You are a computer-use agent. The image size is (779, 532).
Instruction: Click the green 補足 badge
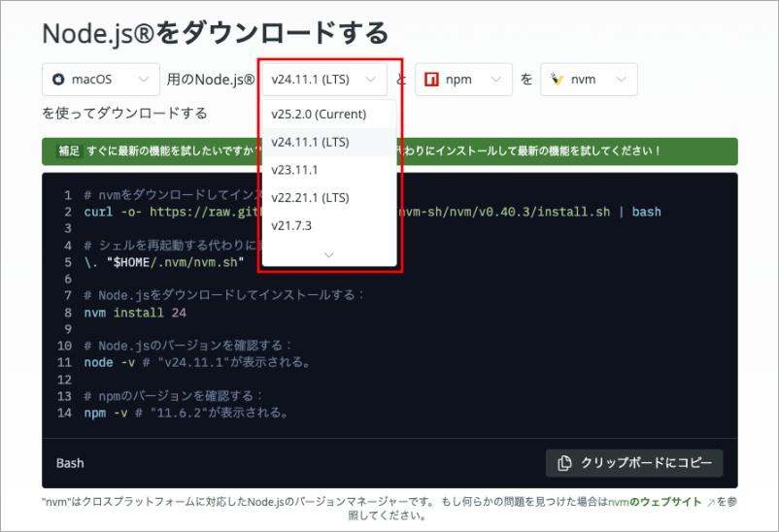[69, 151]
